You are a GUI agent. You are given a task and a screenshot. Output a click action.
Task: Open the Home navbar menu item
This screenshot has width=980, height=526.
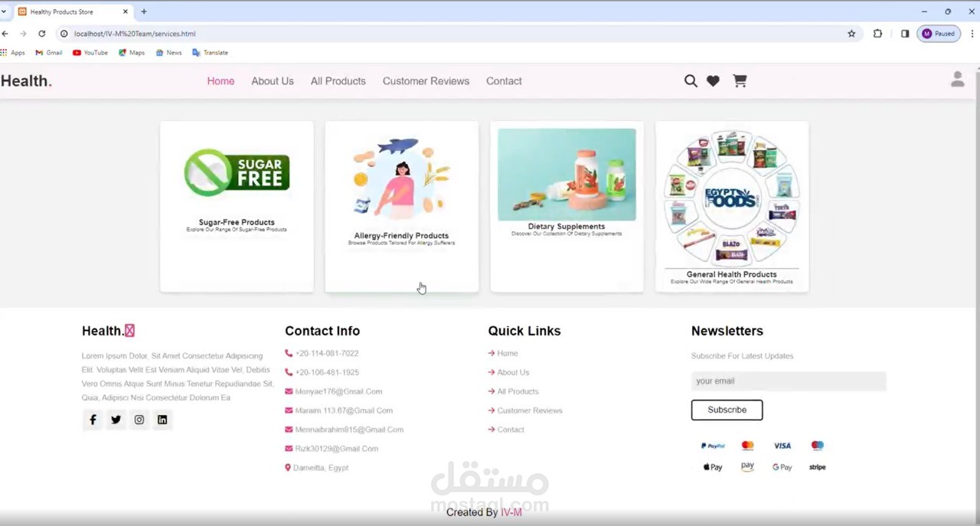pos(220,81)
